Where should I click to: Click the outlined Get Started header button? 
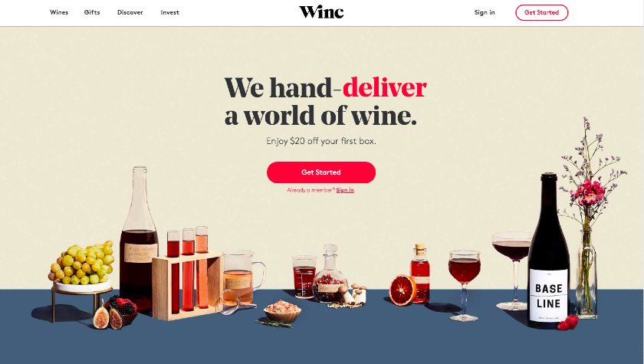pos(542,13)
